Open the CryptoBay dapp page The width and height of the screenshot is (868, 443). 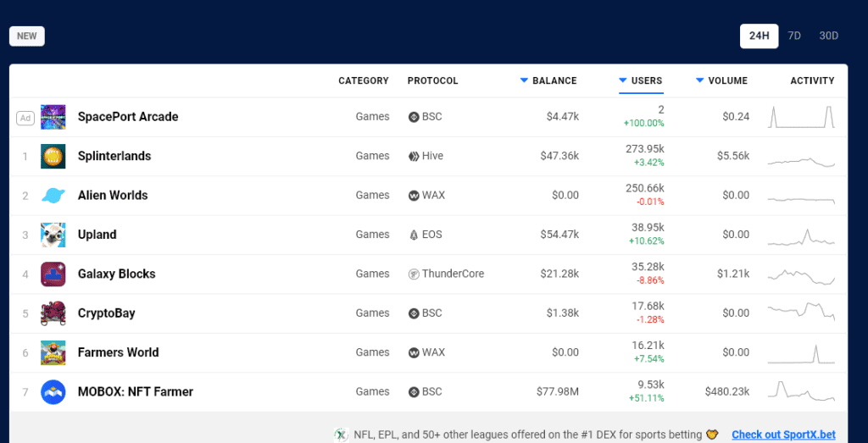pos(107,313)
